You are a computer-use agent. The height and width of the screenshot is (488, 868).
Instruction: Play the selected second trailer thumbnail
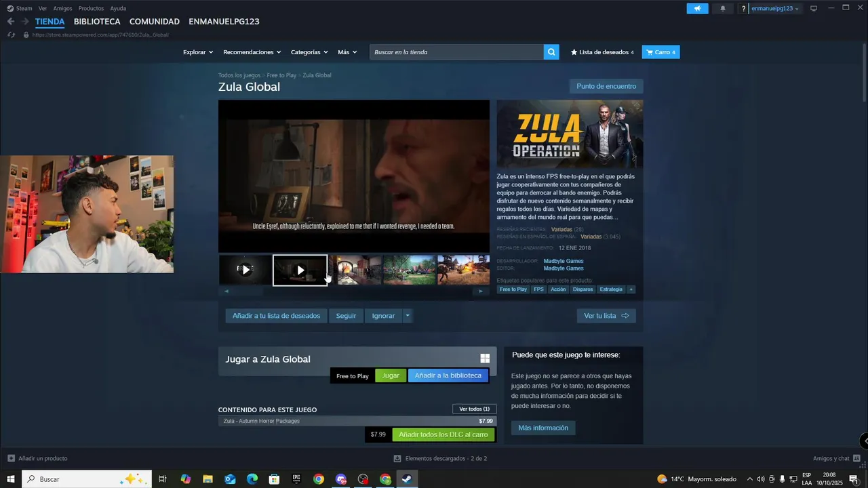(300, 270)
